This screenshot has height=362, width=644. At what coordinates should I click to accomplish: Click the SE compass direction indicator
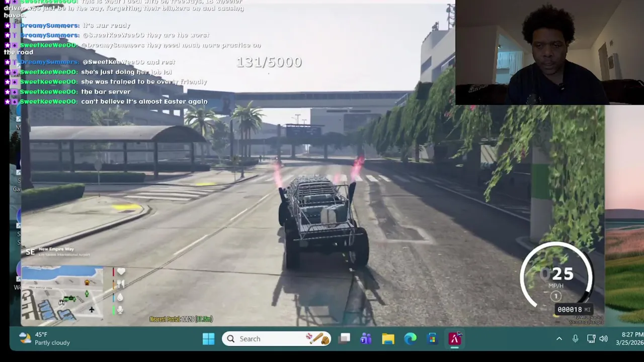[30, 252]
